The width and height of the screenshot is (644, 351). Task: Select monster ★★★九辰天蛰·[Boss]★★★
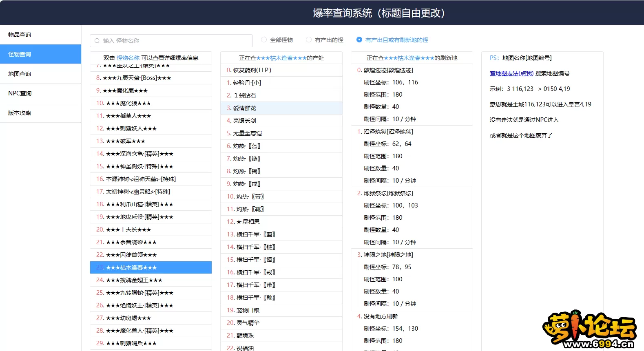coord(151,78)
